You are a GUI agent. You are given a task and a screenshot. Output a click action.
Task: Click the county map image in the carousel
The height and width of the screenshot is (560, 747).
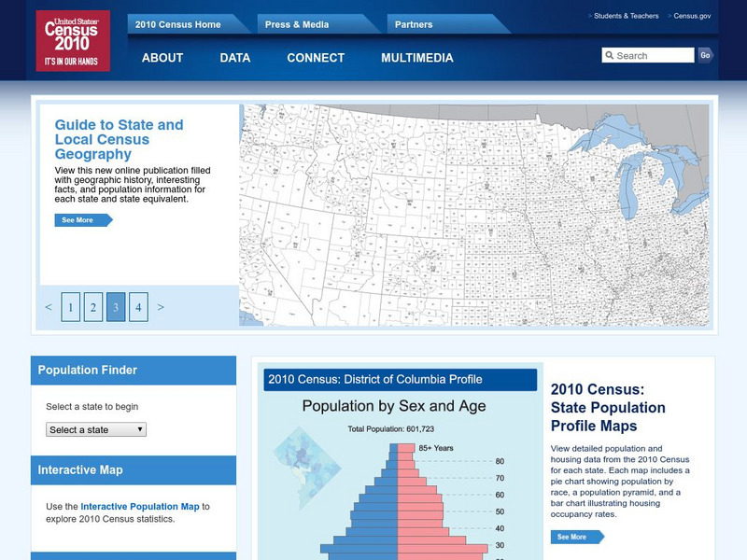474,216
